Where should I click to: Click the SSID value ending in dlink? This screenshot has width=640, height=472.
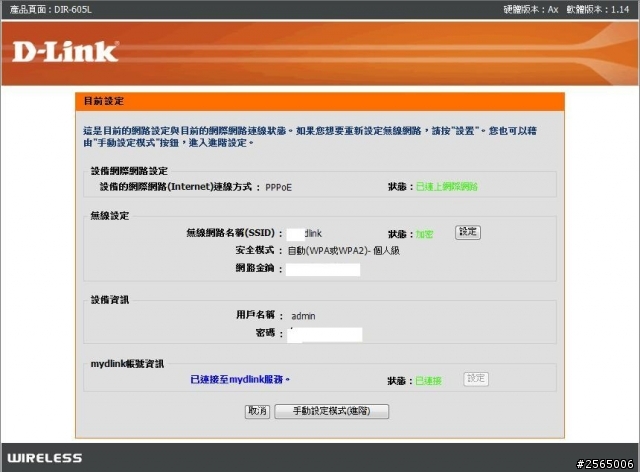point(304,234)
